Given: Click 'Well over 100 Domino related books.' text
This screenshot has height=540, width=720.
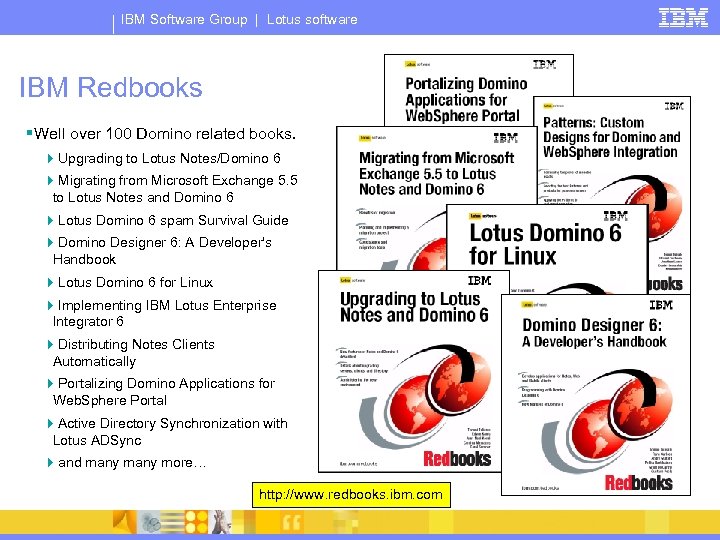Looking at the screenshot, I should [165, 134].
